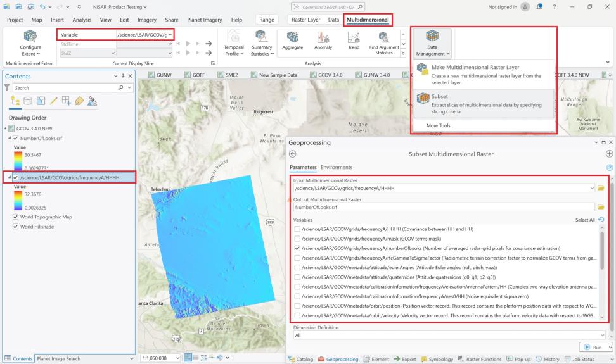Open Catalog pane tab at bottom

301,359
